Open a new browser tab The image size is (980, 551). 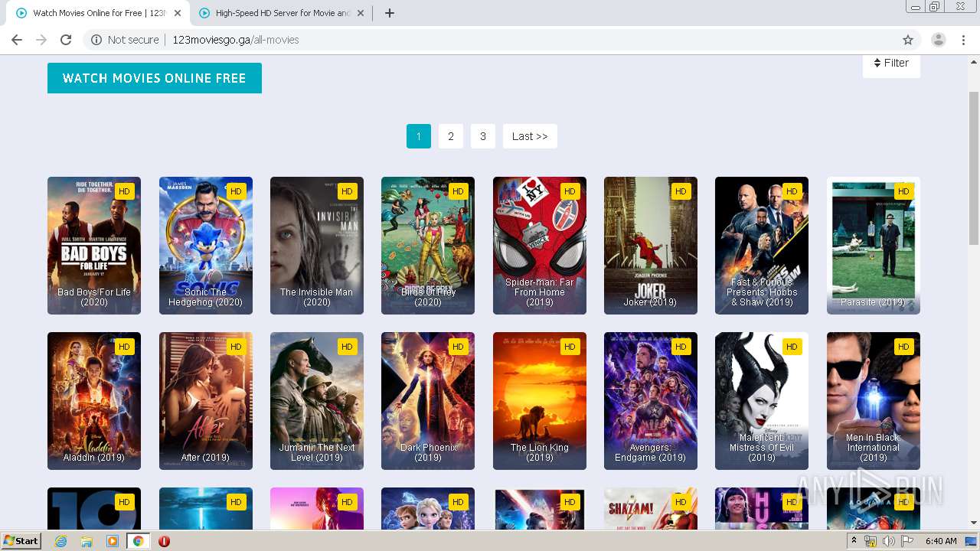point(390,13)
